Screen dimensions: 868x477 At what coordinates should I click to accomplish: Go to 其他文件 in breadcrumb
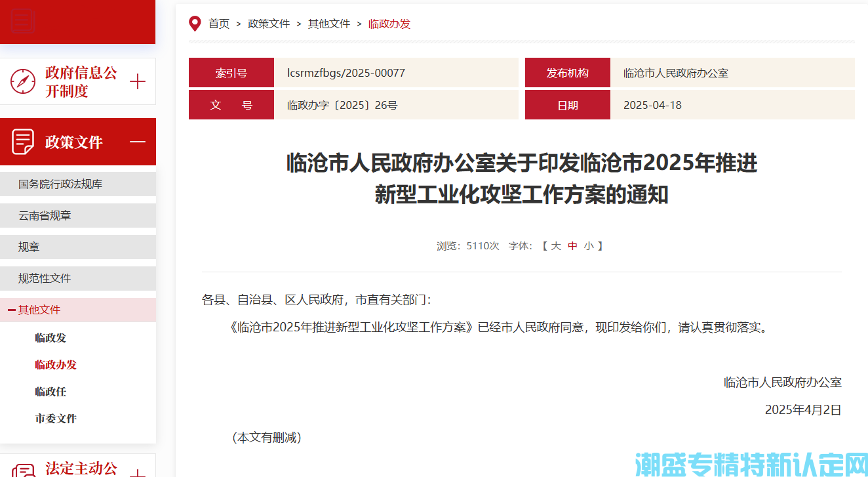pyautogui.click(x=329, y=24)
